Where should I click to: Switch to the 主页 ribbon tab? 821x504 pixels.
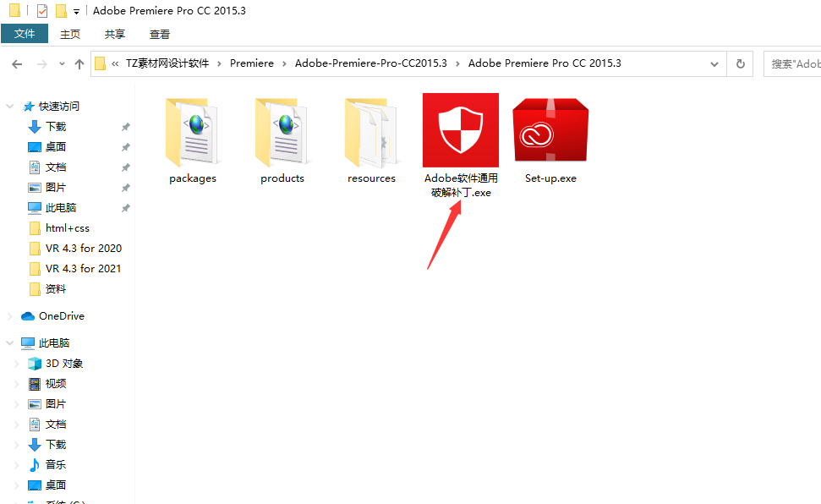[70, 34]
